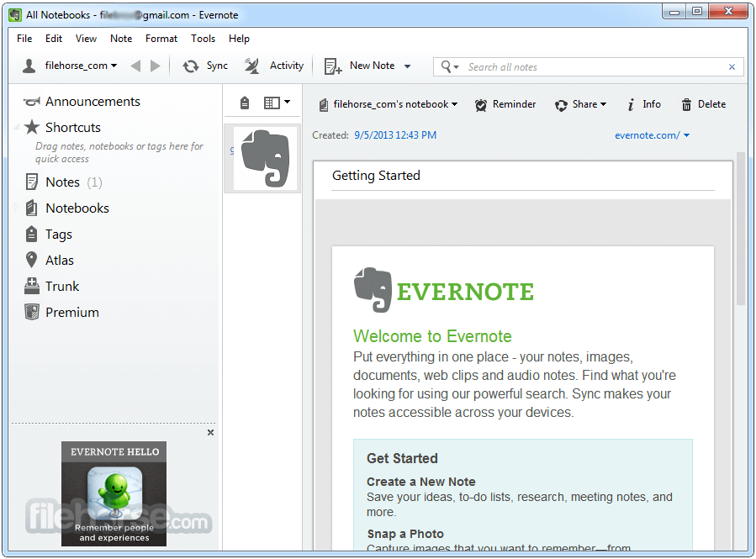Click the Evernote Hello promo image
The width and height of the screenshot is (756, 559).
(x=114, y=494)
